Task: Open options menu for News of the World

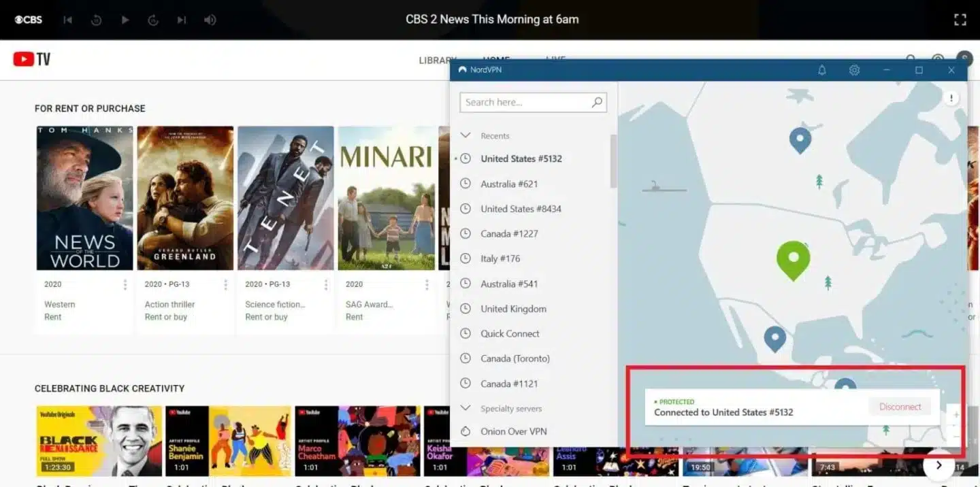Action: (125, 285)
